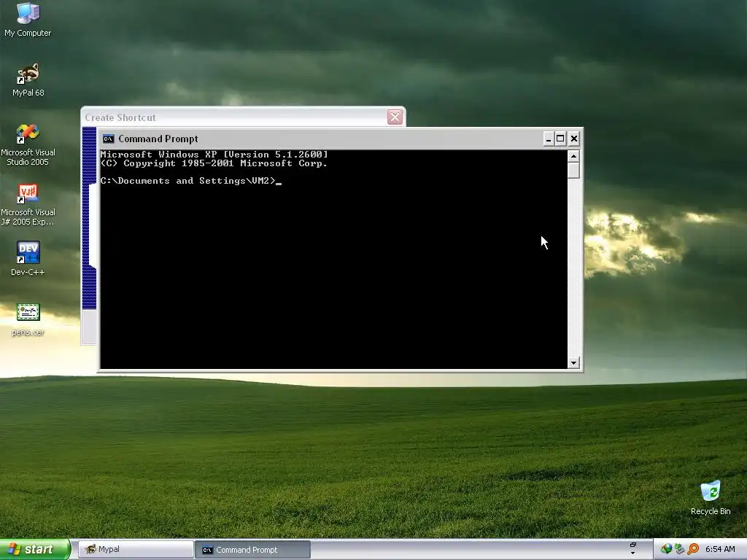Click the orange magnifier tray icon

(x=693, y=549)
